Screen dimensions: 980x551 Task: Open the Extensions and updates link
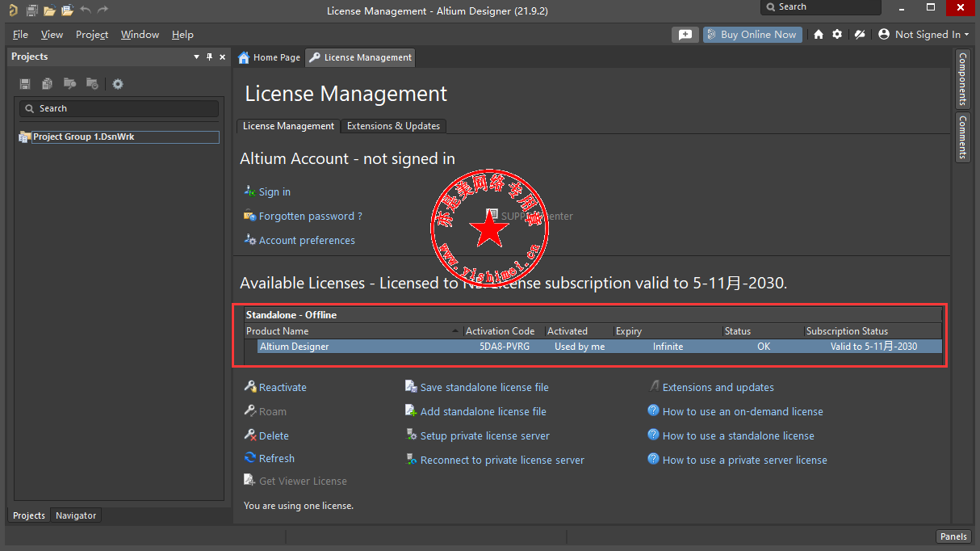pos(718,387)
